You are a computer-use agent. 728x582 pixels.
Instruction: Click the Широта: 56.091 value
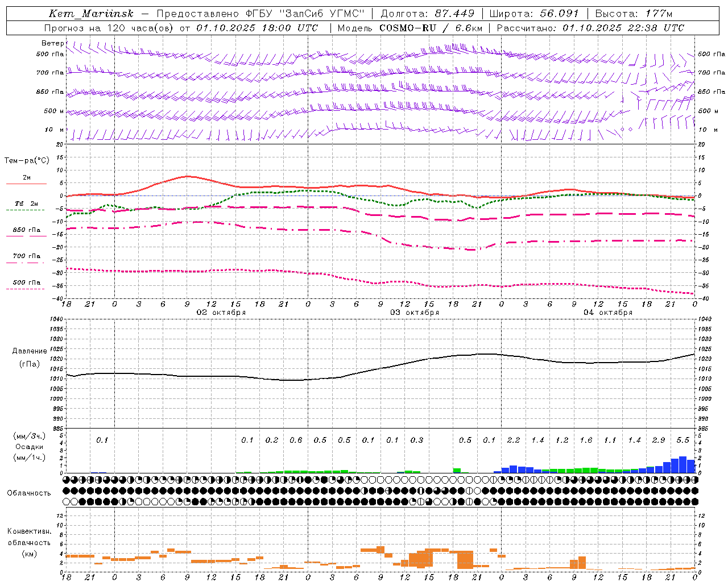534,14
